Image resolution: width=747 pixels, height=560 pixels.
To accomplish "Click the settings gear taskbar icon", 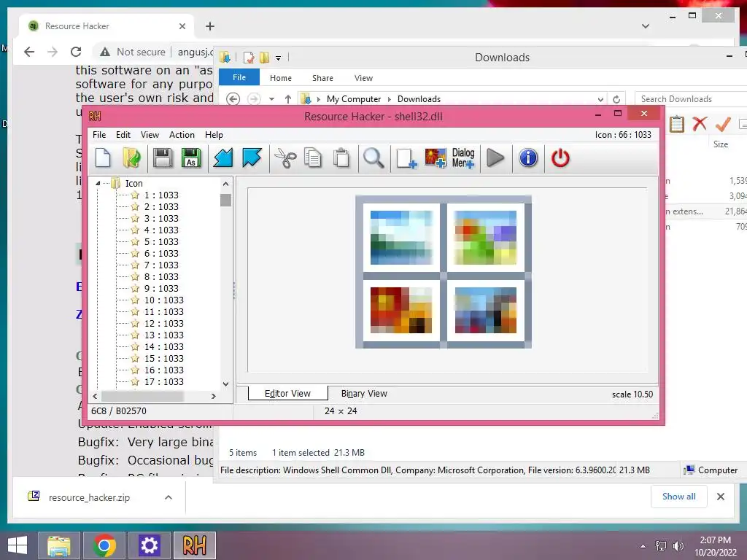I will 149,545.
